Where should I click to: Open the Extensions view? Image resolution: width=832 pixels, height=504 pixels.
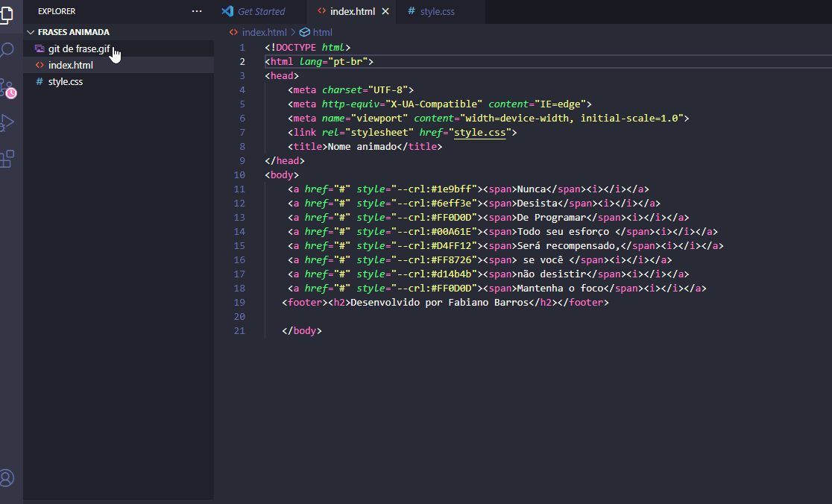point(8,160)
